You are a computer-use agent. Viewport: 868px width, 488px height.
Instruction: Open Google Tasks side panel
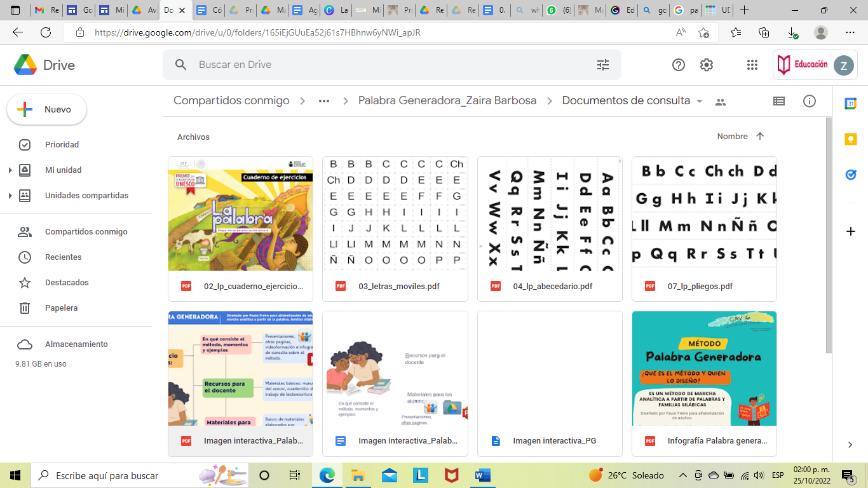[x=851, y=175]
